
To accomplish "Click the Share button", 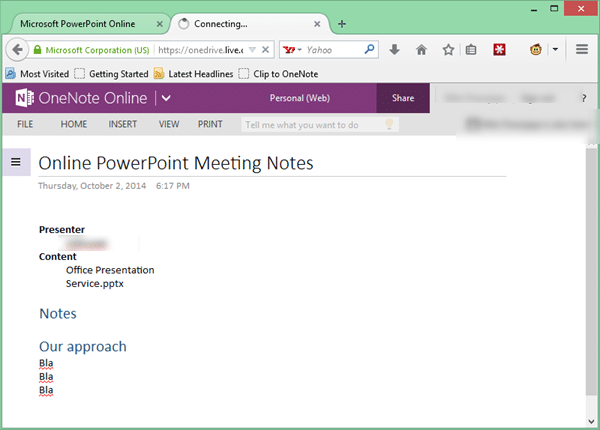I will pos(403,98).
